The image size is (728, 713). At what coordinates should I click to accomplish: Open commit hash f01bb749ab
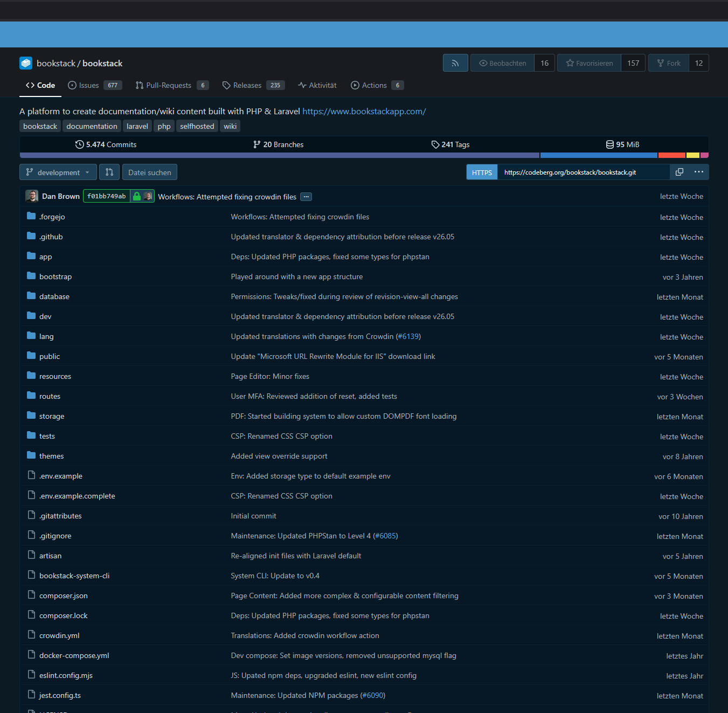[107, 196]
